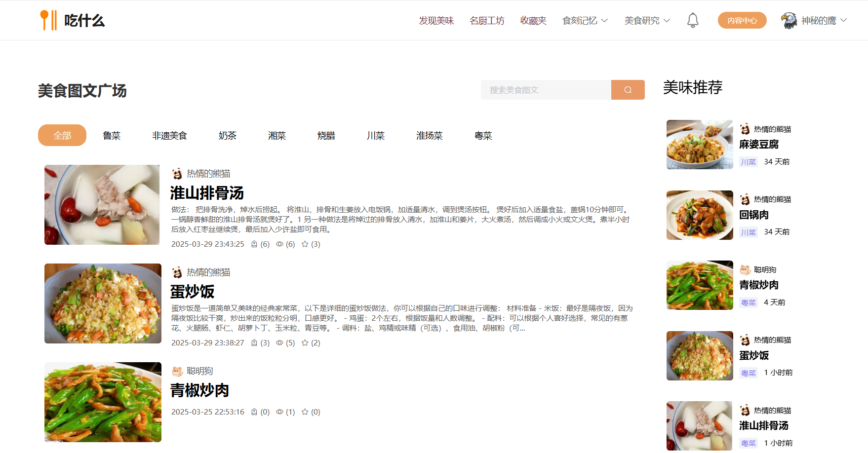Click the 美食图文广场 heading
Screen dimensions: 868x453
coord(82,91)
